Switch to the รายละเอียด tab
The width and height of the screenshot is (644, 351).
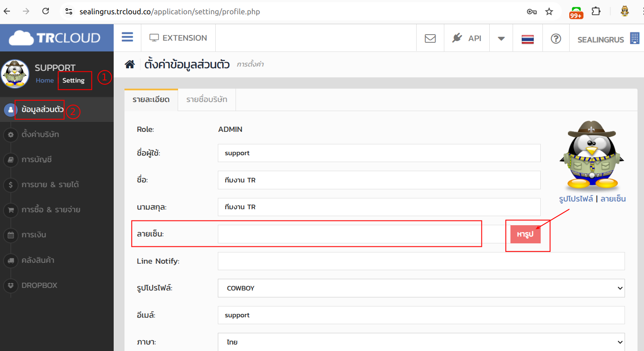click(x=151, y=100)
